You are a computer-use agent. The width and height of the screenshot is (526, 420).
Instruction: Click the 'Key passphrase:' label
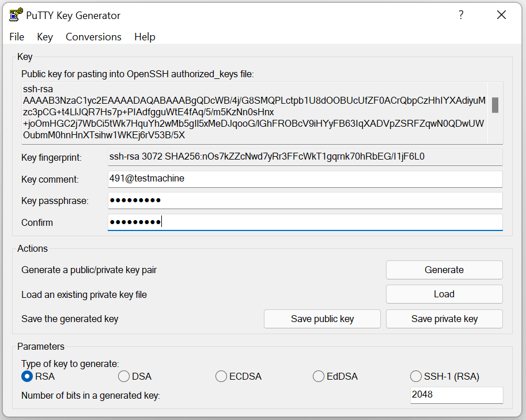[x=55, y=201]
